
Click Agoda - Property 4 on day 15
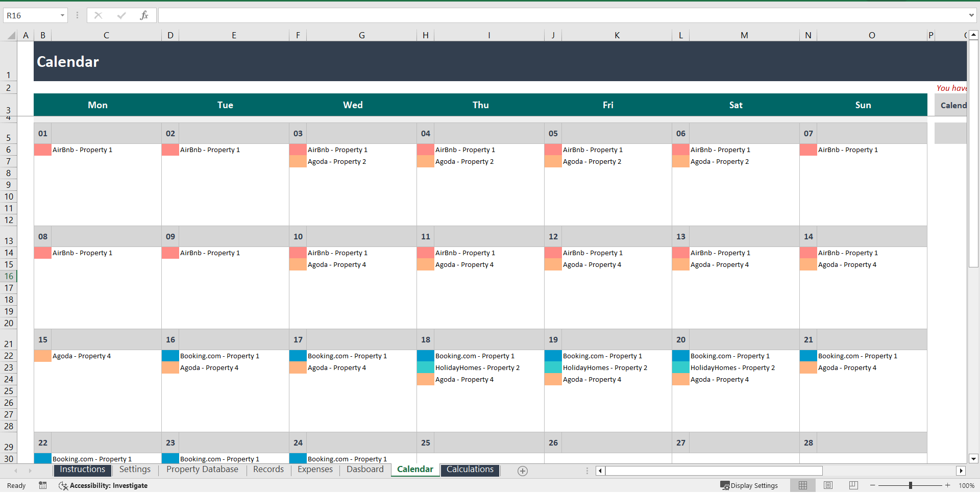pos(82,356)
